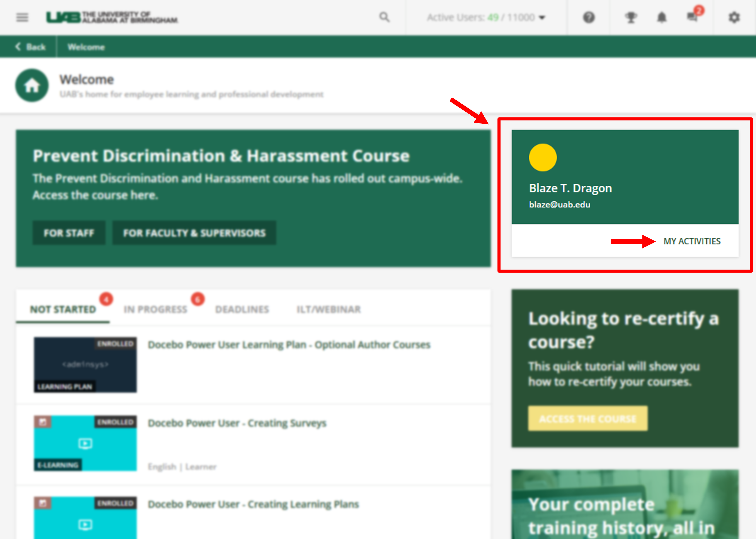756x539 pixels.
Task: Open the trophy gamification icon
Action: pos(631,17)
